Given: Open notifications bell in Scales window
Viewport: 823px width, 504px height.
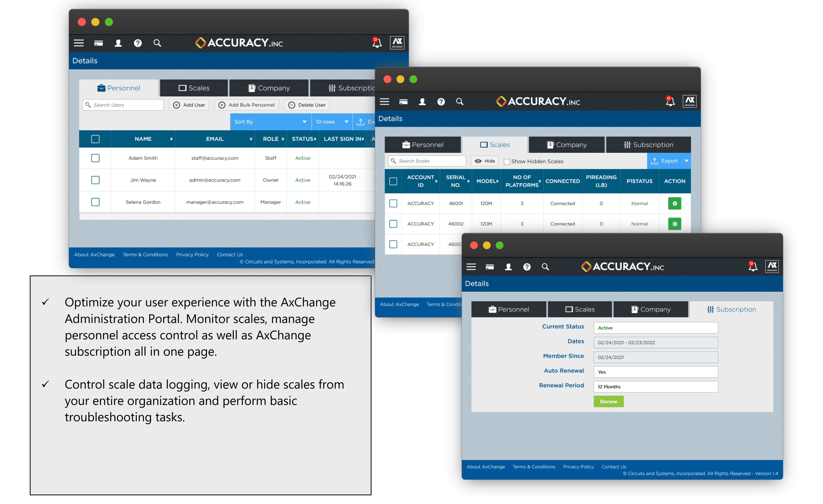Looking at the screenshot, I should (x=670, y=101).
